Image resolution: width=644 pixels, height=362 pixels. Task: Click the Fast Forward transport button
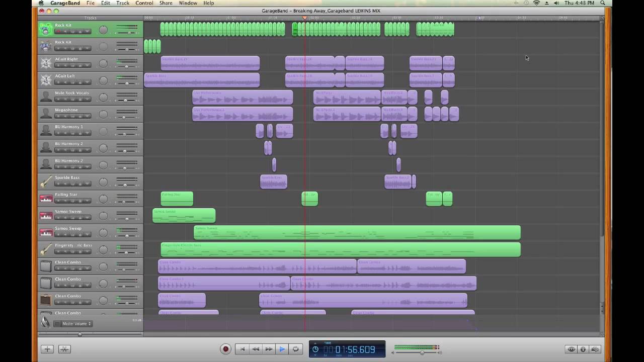(269, 349)
